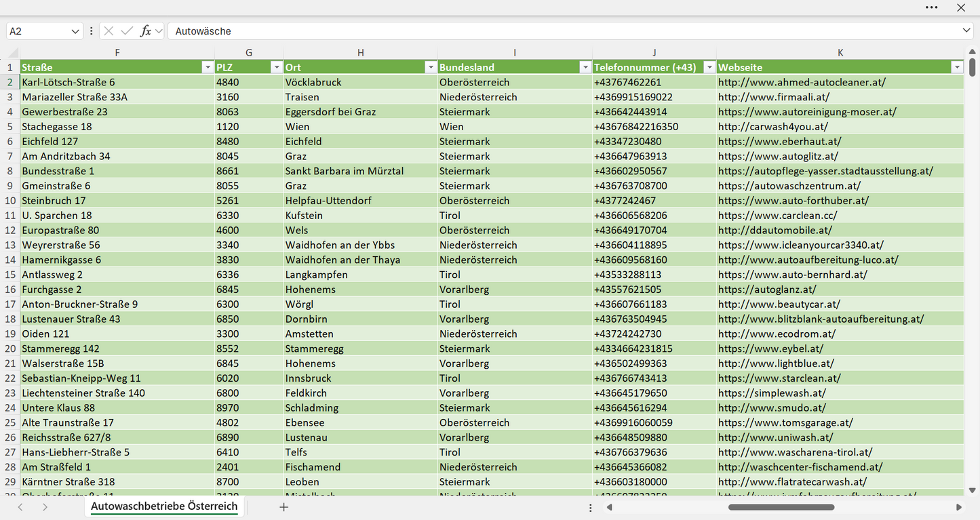Select column K header

coord(840,53)
